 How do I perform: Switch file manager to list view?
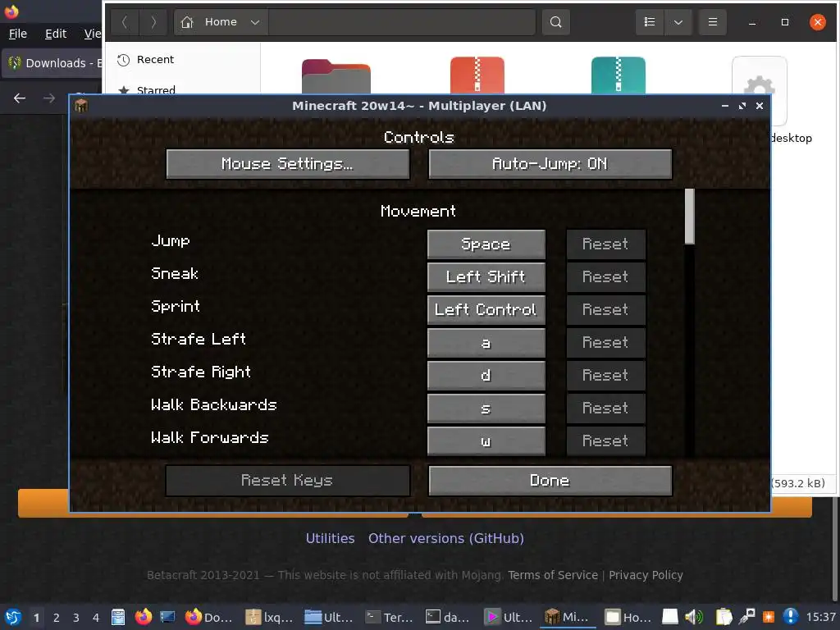(650, 22)
